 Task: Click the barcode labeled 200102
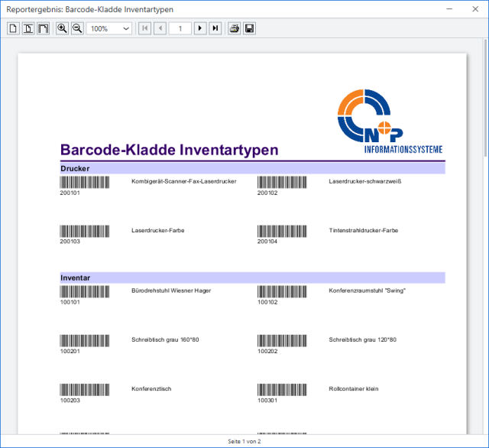tap(282, 182)
